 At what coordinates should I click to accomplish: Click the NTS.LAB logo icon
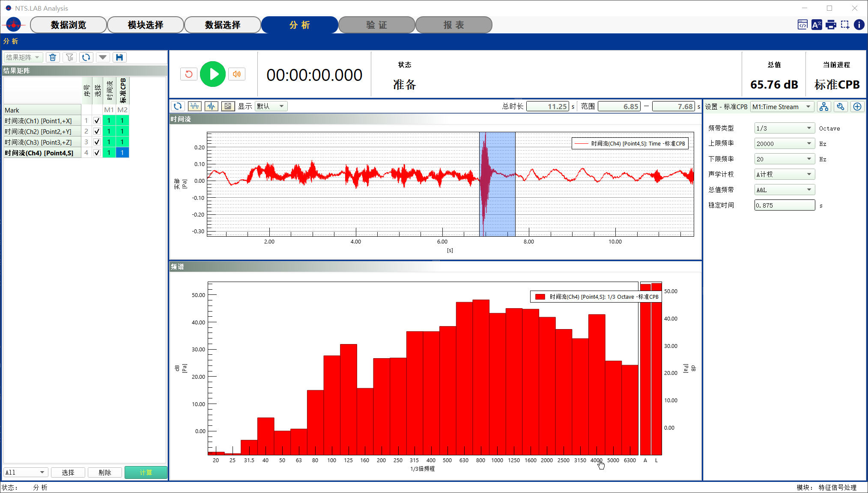(14, 25)
